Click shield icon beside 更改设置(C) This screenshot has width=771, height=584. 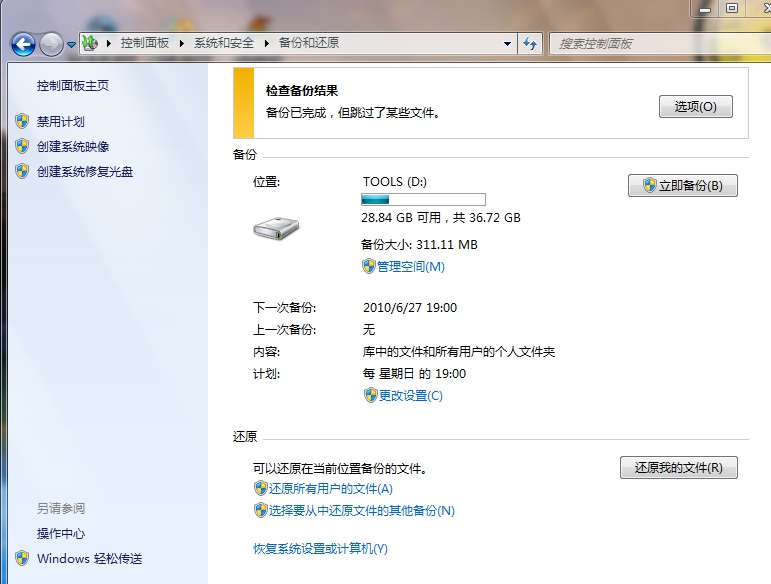370,395
